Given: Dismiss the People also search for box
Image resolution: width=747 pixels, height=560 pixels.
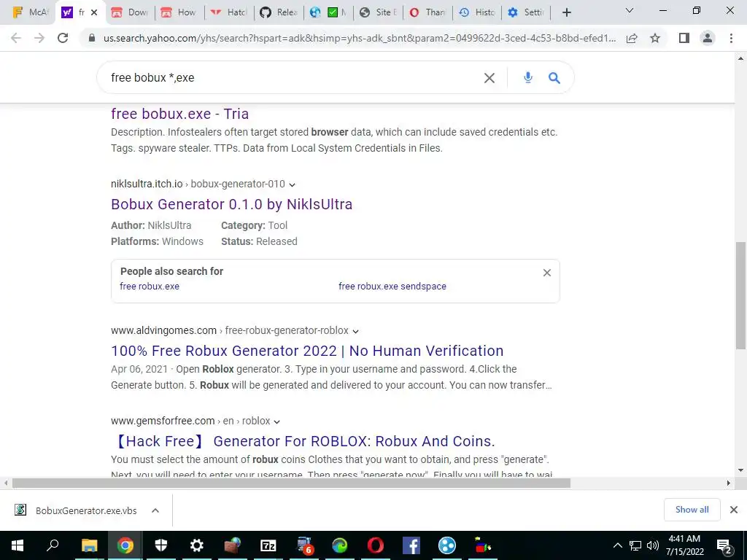Looking at the screenshot, I should coord(547,273).
